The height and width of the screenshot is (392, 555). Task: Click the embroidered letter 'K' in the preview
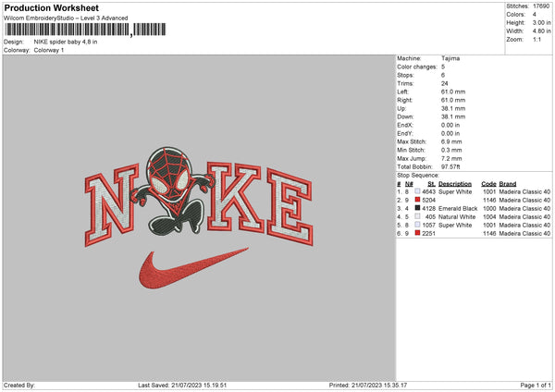point(235,195)
